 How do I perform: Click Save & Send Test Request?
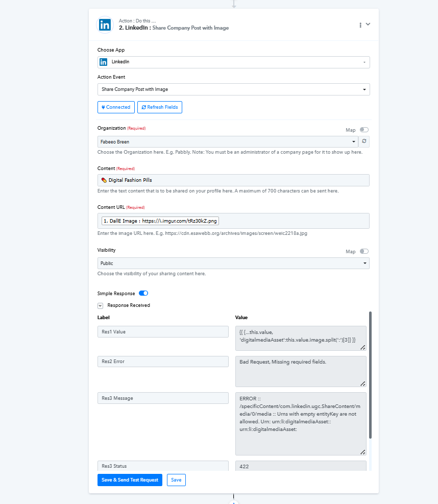click(x=130, y=480)
